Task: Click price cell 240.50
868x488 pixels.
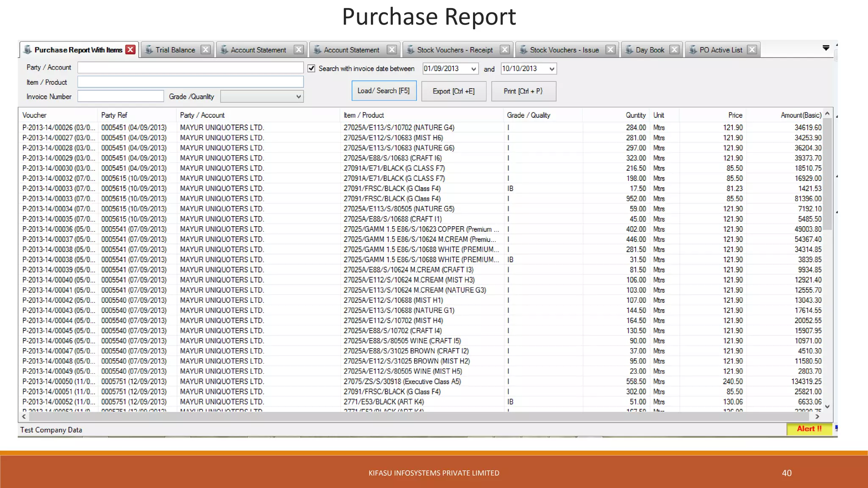Action: [x=733, y=381]
